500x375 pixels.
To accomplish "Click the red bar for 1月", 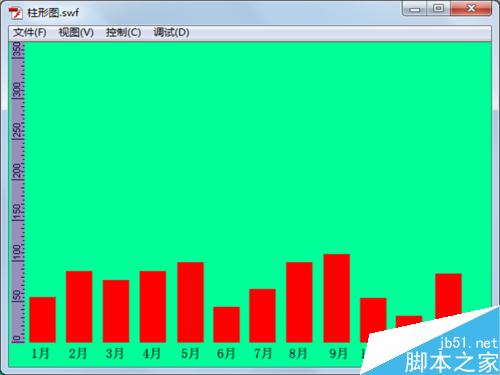I will pyautogui.click(x=43, y=320).
